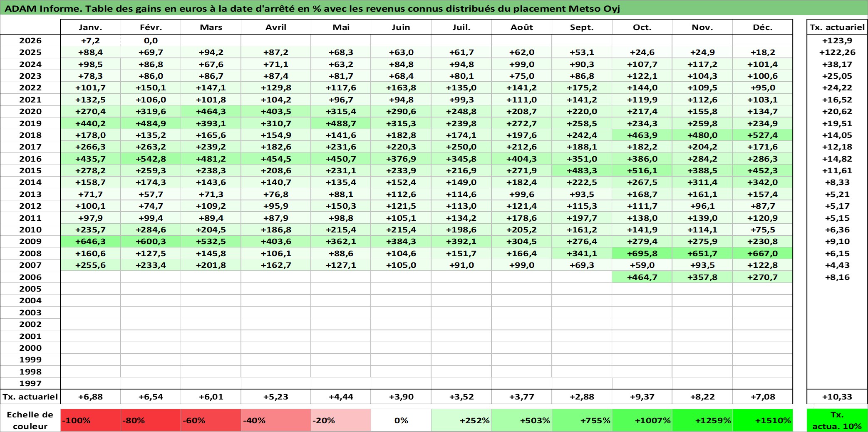Click the +250,0 cell for July 2017
The height and width of the screenshot is (432, 868).
click(x=461, y=147)
